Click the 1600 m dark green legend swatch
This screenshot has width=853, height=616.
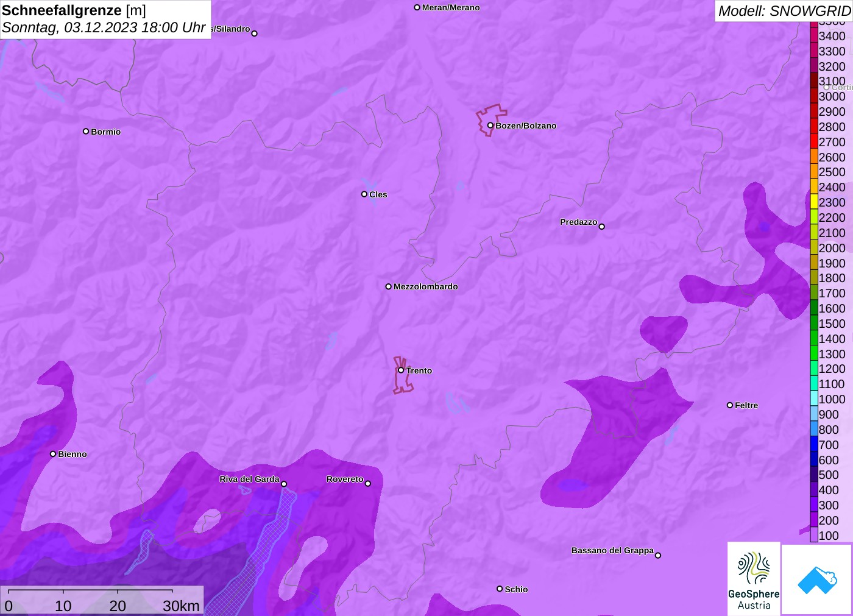tap(814, 308)
